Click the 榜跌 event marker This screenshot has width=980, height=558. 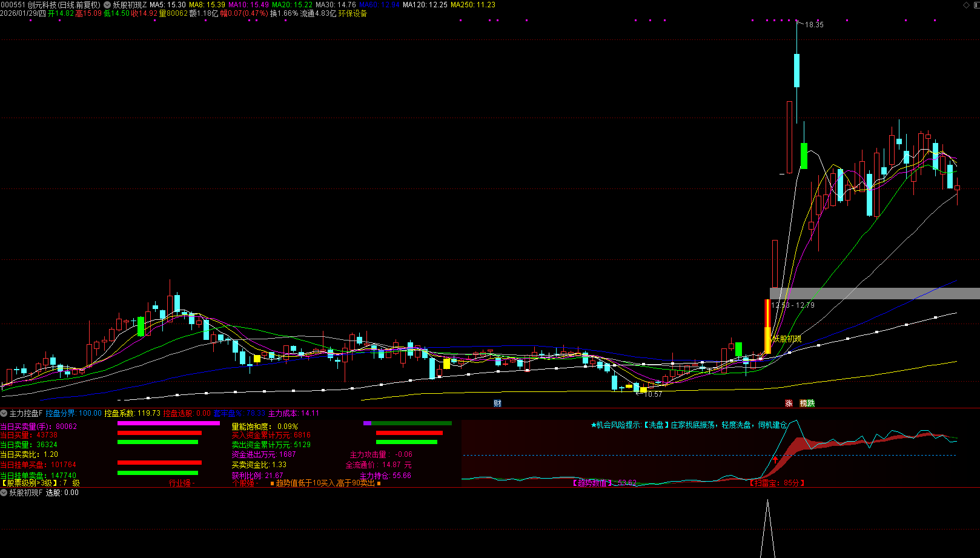click(807, 404)
